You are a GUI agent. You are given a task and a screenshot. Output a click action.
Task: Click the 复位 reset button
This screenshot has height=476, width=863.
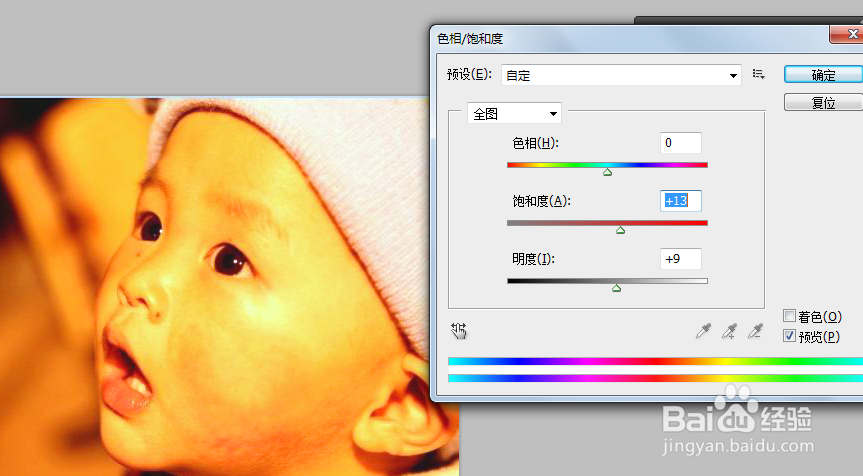coord(823,102)
